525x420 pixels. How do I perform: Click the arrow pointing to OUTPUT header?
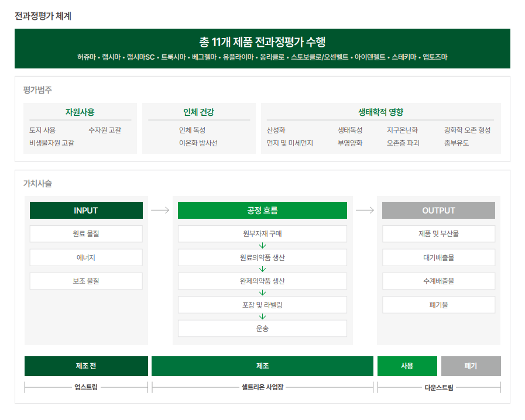pos(365,210)
